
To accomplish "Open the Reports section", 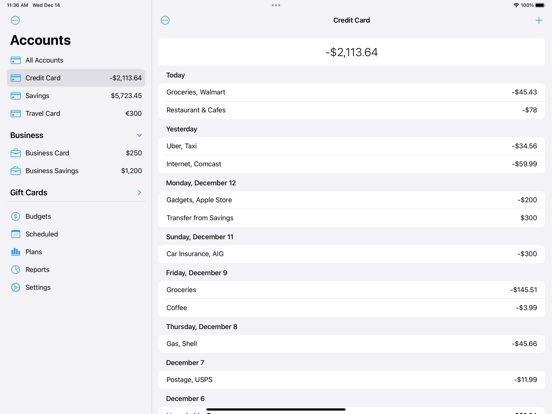I will (76, 270).
